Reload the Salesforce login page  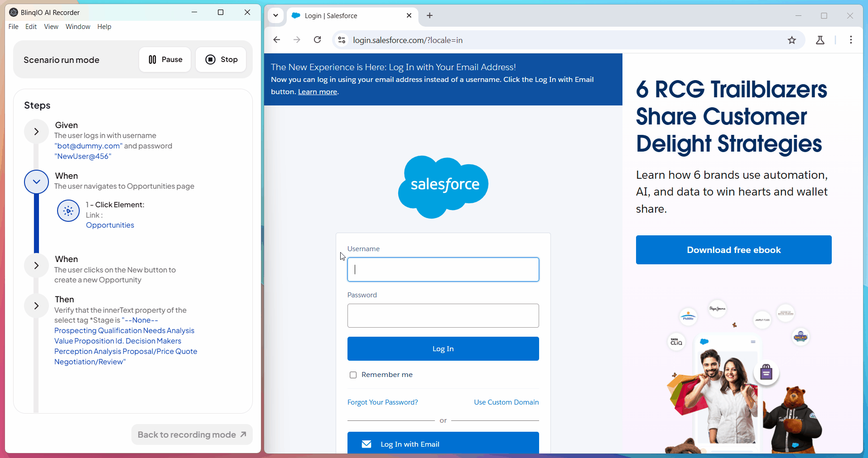pyautogui.click(x=318, y=40)
